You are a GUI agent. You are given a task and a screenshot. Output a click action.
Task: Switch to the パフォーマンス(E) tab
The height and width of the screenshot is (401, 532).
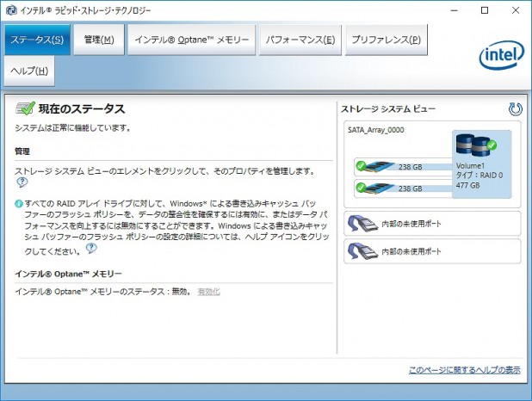click(300, 40)
